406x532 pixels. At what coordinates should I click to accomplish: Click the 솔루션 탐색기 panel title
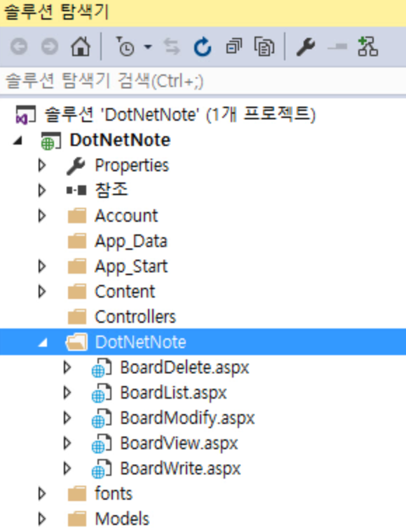point(56,12)
